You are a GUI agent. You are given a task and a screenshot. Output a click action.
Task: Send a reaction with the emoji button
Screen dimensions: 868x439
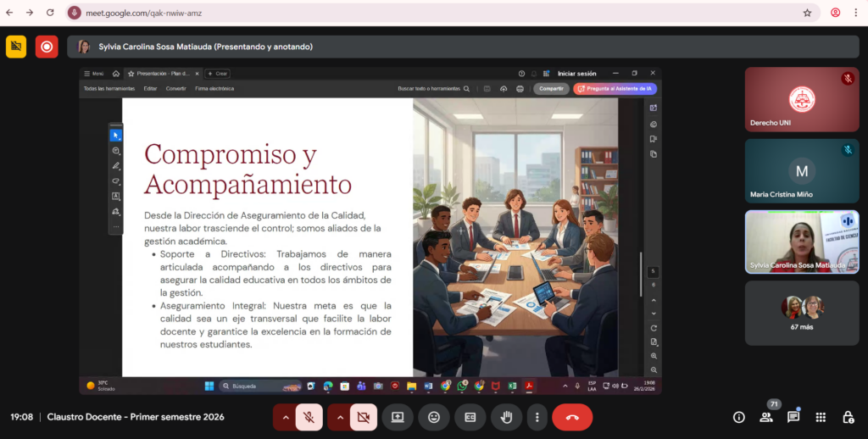[x=434, y=417]
